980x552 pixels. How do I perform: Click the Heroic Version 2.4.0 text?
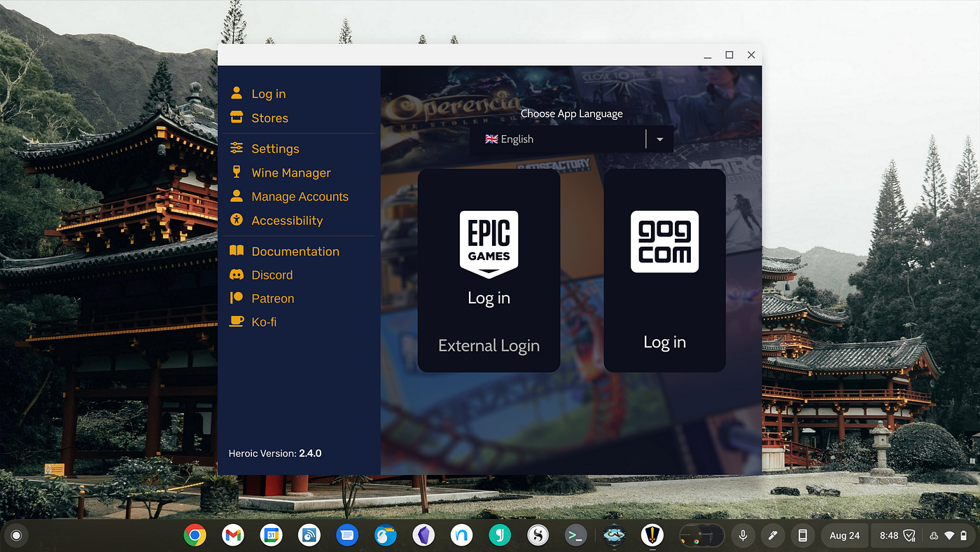[x=275, y=453]
